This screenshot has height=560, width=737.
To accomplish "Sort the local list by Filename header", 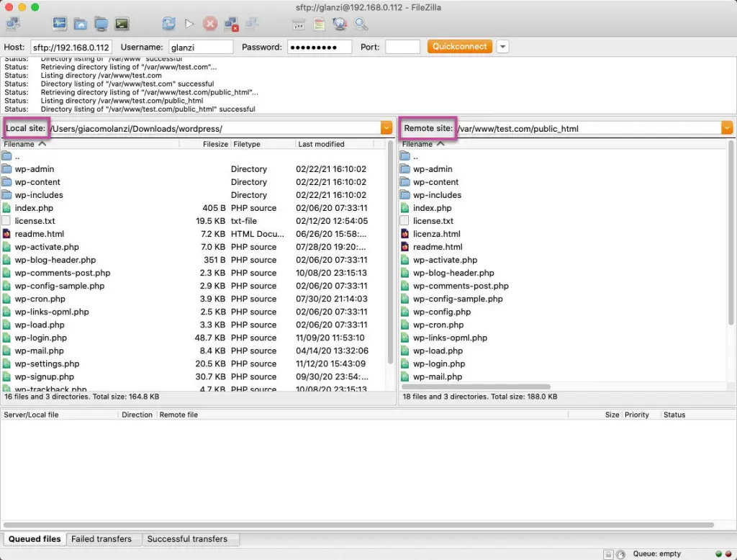I will click(x=89, y=144).
